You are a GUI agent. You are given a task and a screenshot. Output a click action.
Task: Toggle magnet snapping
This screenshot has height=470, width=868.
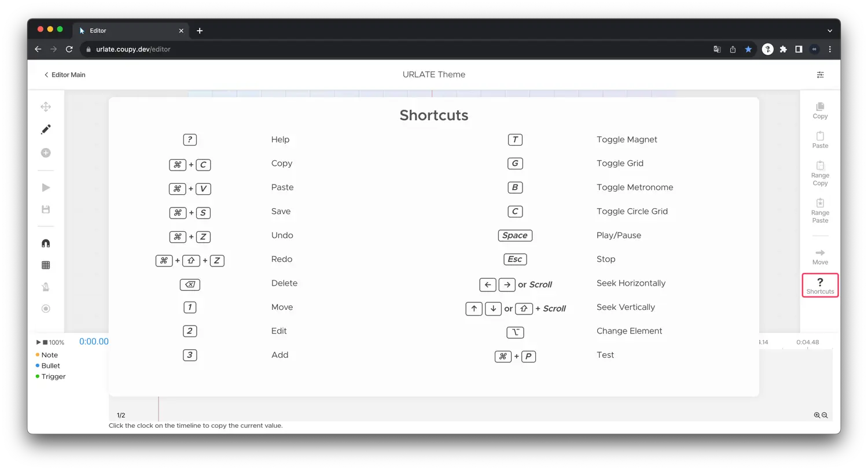[46, 243]
